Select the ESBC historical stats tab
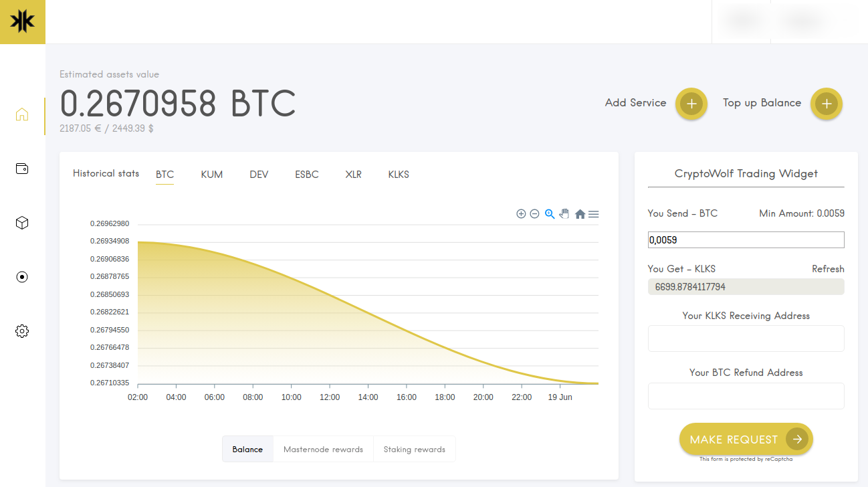868x487 pixels. point(307,175)
